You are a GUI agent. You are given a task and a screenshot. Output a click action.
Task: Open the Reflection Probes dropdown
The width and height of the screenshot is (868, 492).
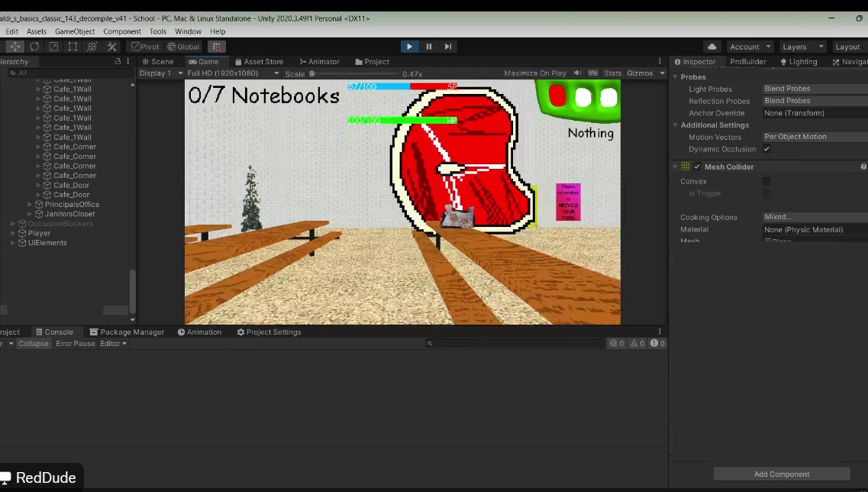point(815,101)
